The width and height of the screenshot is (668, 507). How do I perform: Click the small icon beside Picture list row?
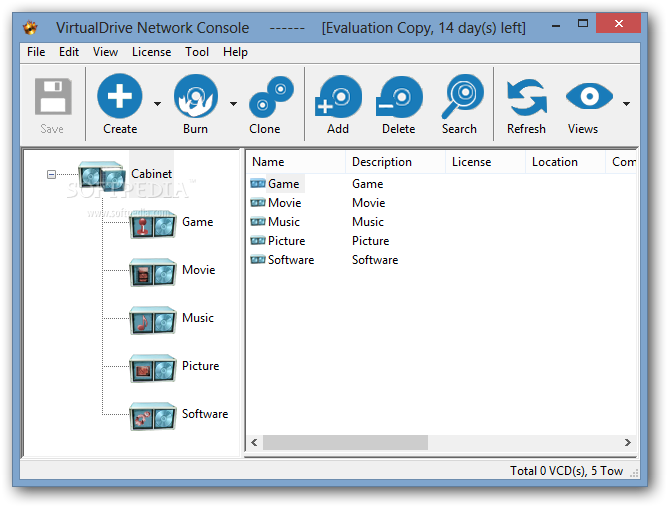point(258,241)
